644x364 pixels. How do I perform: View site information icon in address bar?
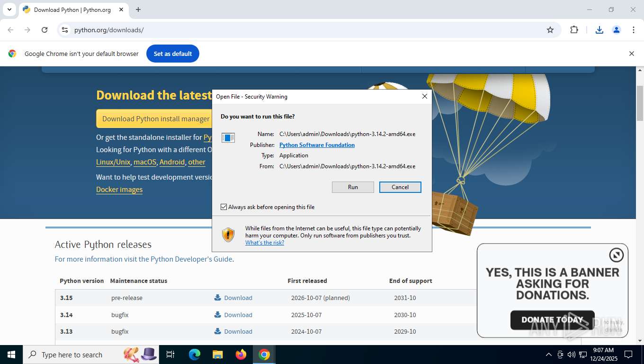click(x=65, y=30)
